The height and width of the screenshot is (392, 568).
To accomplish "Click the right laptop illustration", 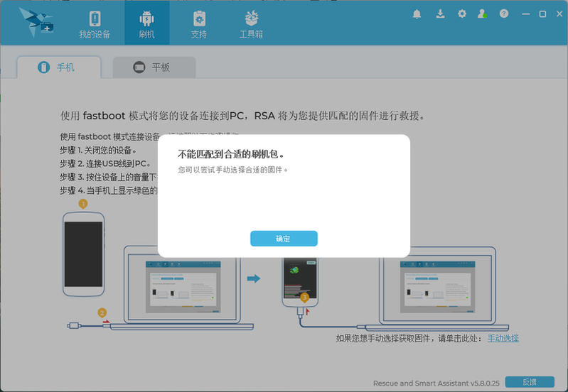I will [x=437, y=288].
